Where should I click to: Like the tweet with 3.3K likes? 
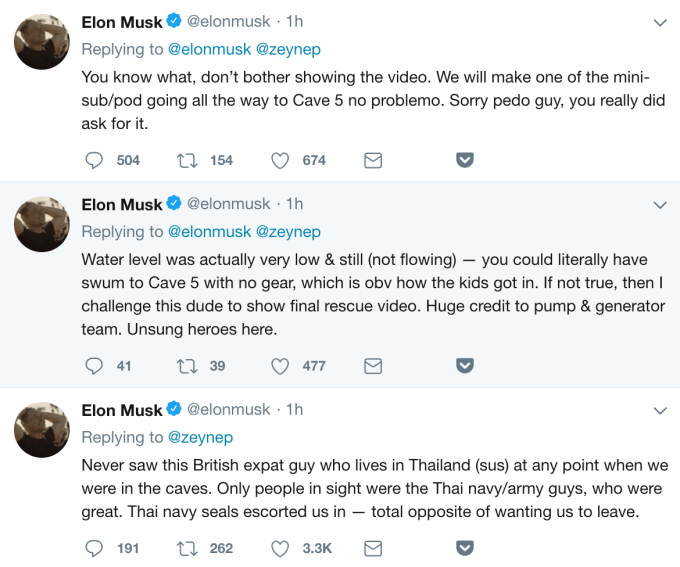tap(281, 548)
